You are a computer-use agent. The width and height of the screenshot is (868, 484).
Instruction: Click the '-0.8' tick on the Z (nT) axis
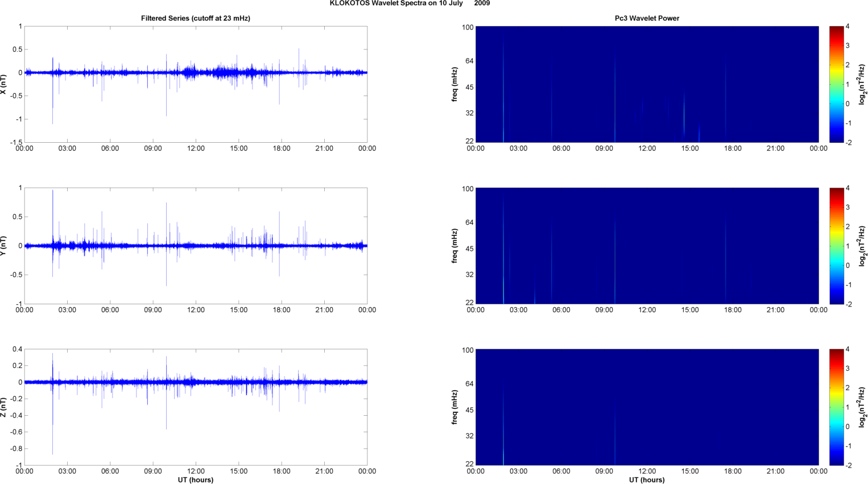pos(16,449)
